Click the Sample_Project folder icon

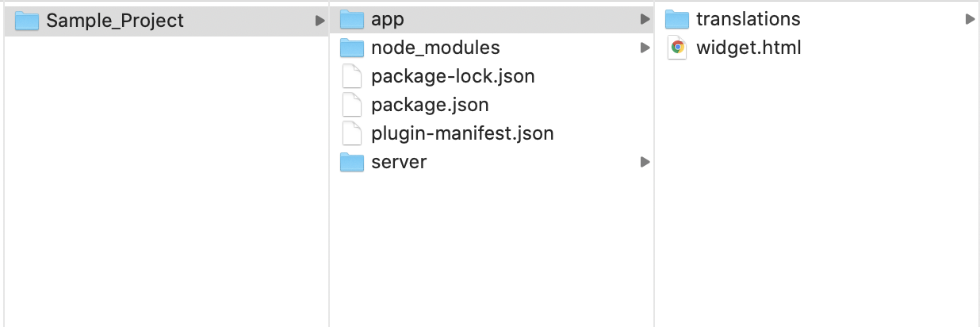click(x=27, y=21)
